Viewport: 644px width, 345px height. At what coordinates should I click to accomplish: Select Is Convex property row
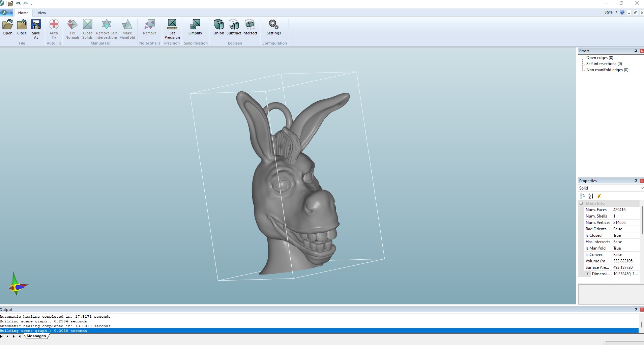tap(612, 255)
